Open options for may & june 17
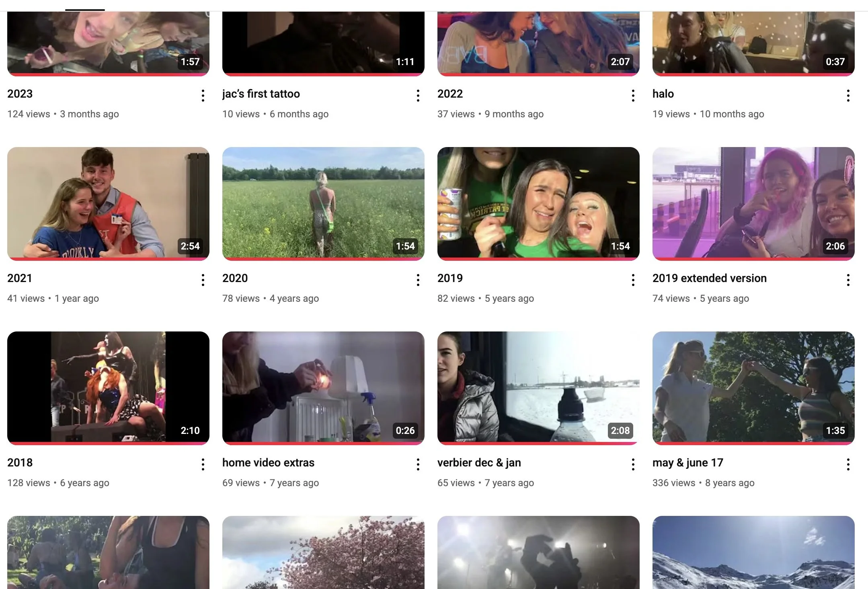This screenshot has width=868, height=589. click(848, 464)
